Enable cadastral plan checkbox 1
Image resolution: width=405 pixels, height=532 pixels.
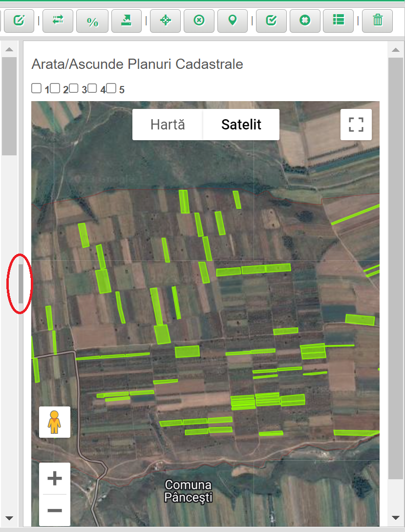click(36, 88)
